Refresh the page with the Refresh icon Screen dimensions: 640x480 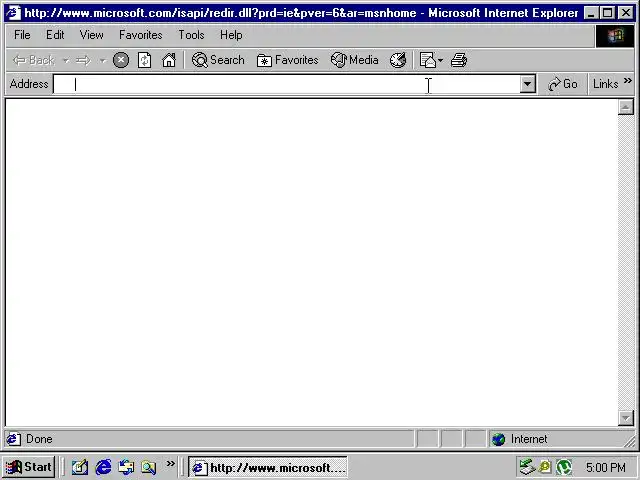pos(144,60)
